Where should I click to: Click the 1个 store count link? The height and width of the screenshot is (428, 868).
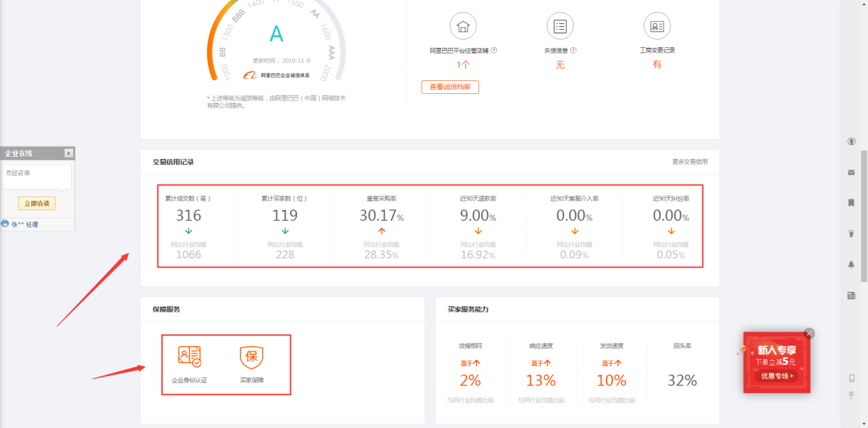pyautogui.click(x=463, y=65)
